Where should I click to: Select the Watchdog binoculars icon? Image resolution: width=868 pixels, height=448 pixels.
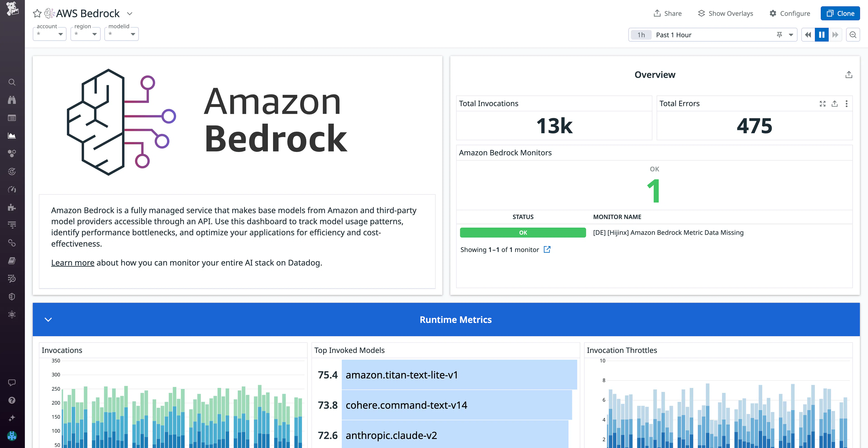(x=12, y=100)
